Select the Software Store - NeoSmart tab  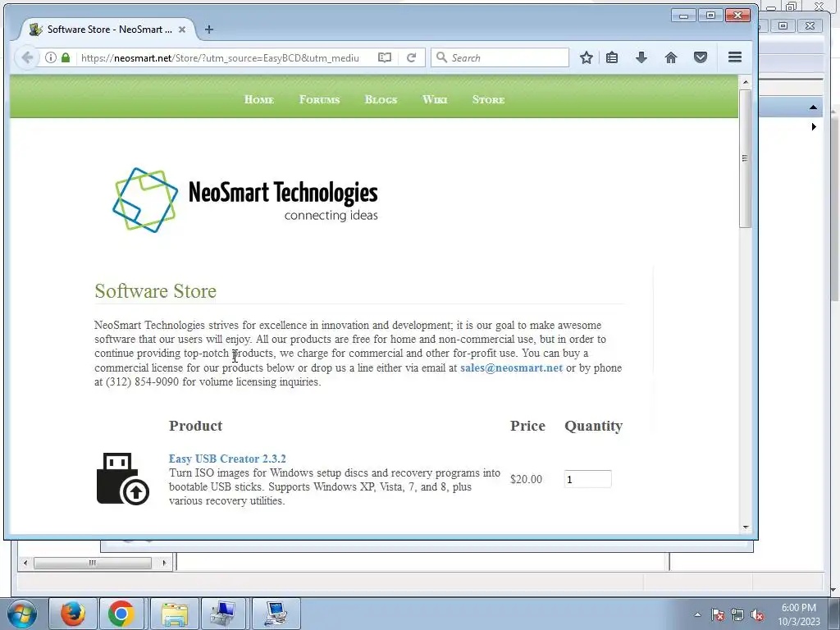tap(107, 30)
